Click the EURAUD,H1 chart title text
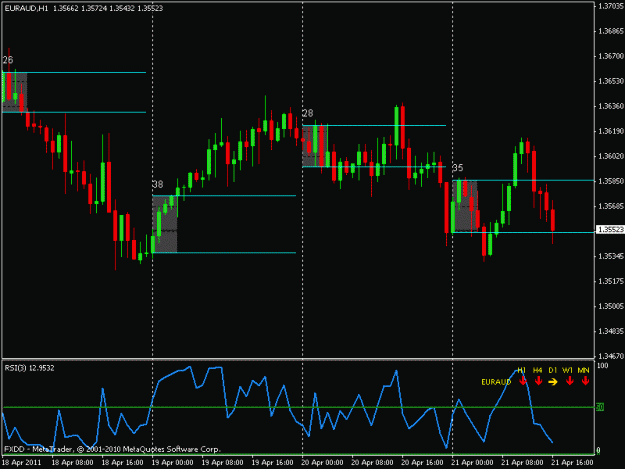This screenshot has width=625, height=469. coord(26,8)
